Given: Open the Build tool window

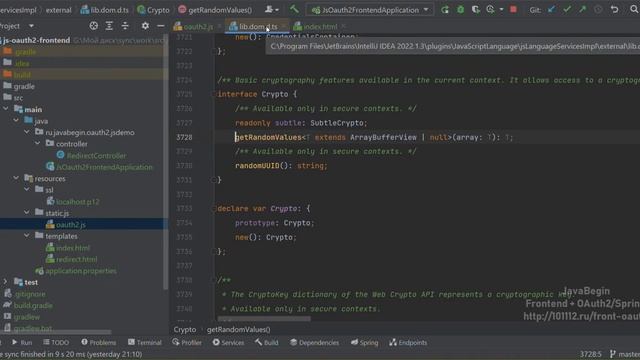Looking at the screenshot, I should point(267,342).
